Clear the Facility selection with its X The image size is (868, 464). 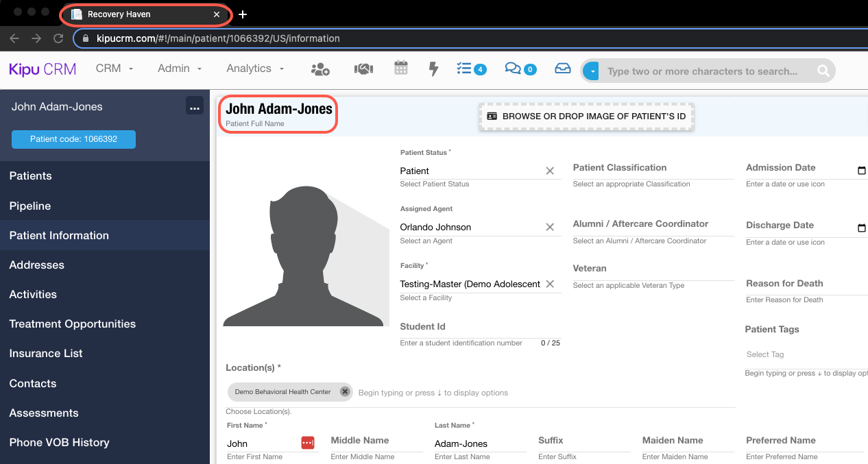550,283
